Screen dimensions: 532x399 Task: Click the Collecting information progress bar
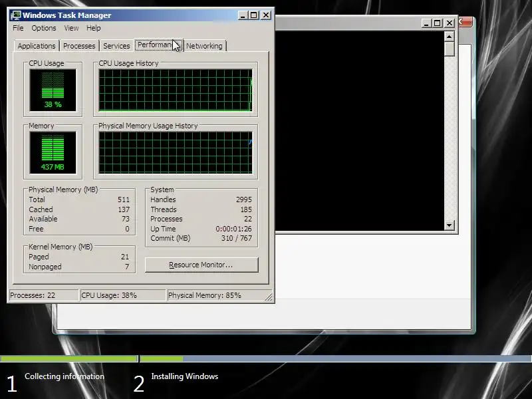click(69, 358)
